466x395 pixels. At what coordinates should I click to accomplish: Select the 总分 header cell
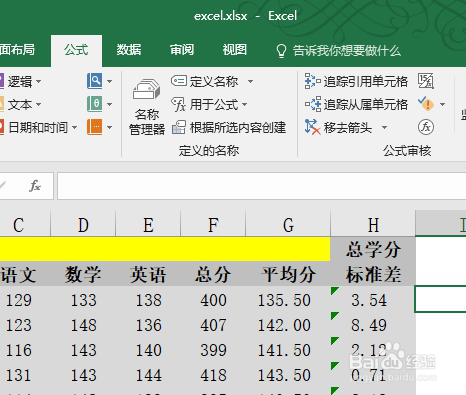[x=213, y=274]
